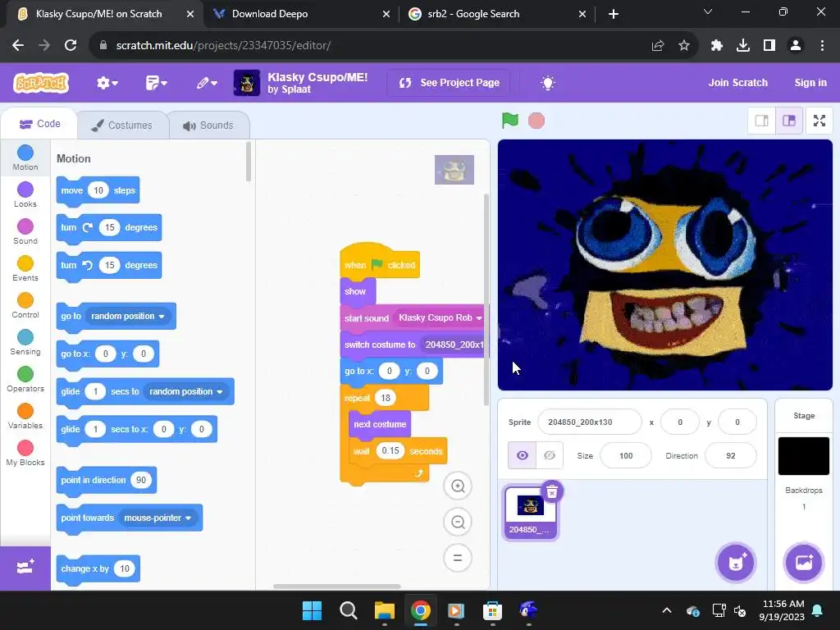Open mouse-pointer dropdown in point towards block

point(157,518)
